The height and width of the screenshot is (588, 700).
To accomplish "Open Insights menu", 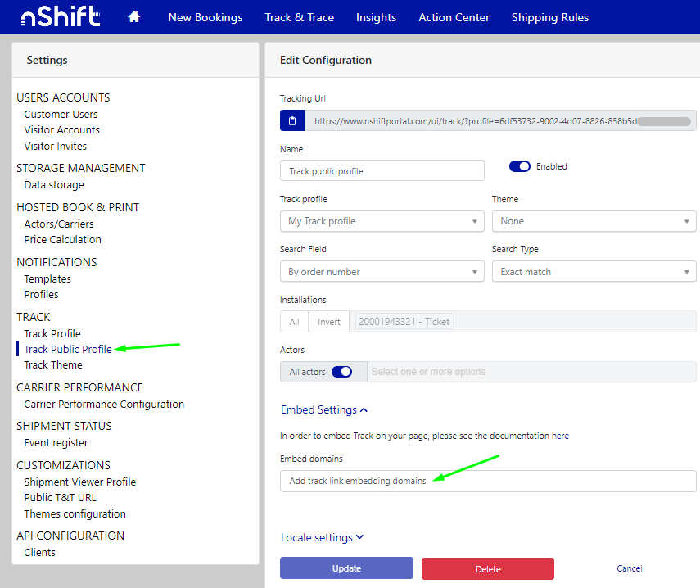I will tap(376, 17).
